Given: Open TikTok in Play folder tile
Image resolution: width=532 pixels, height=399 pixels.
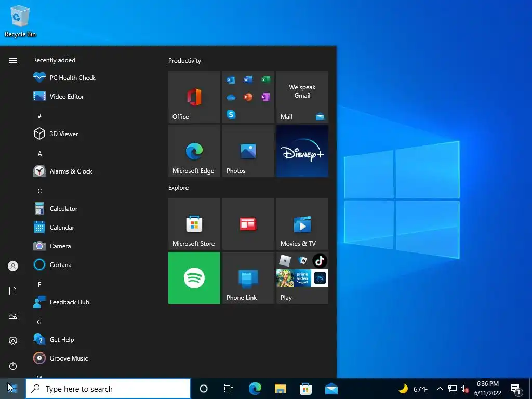Looking at the screenshot, I should [320, 261].
